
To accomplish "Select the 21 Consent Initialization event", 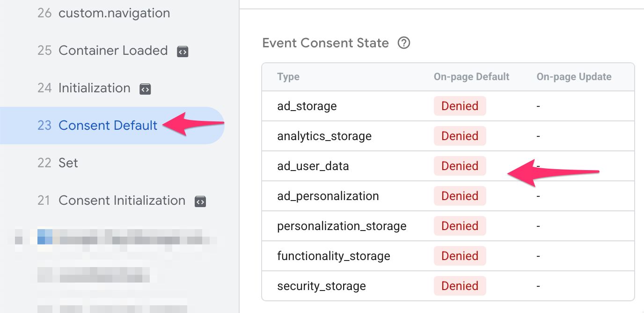I will (112, 200).
